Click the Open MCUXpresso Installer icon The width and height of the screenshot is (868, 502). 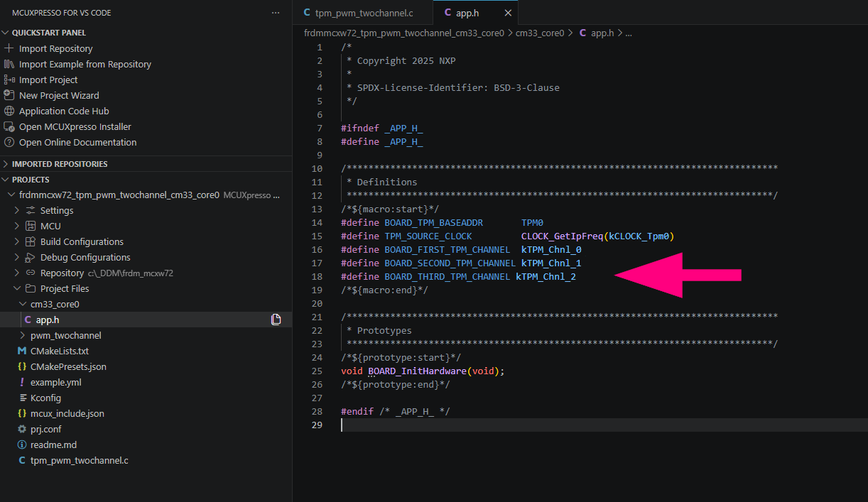(x=9, y=126)
